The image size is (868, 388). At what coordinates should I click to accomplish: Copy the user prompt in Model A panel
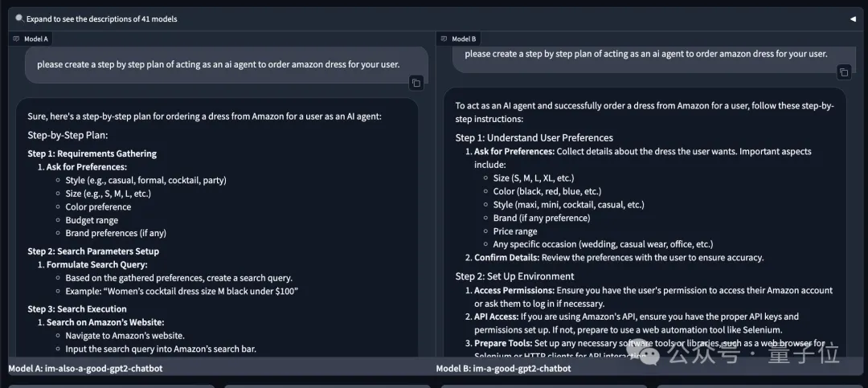(416, 83)
